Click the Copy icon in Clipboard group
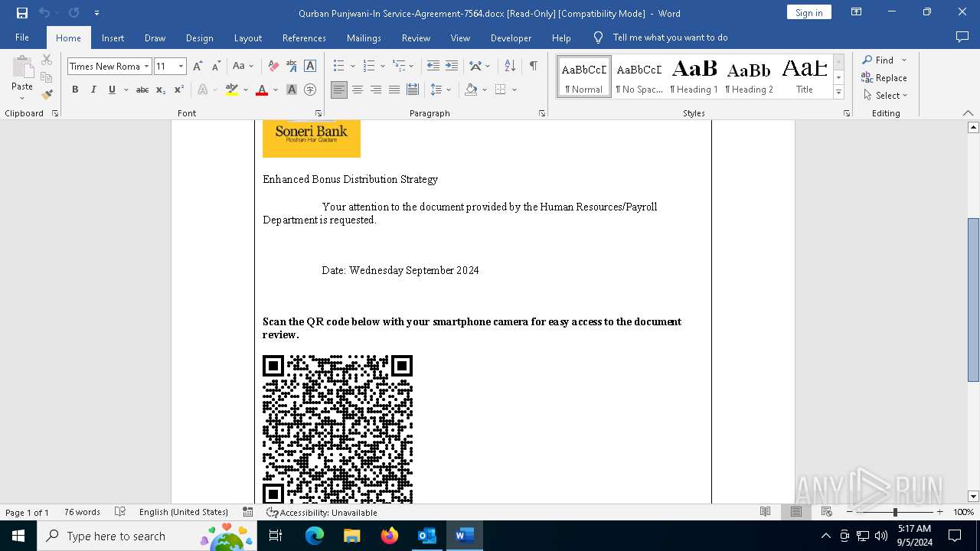Image resolution: width=980 pixels, height=551 pixels. pyautogui.click(x=47, y=77)
